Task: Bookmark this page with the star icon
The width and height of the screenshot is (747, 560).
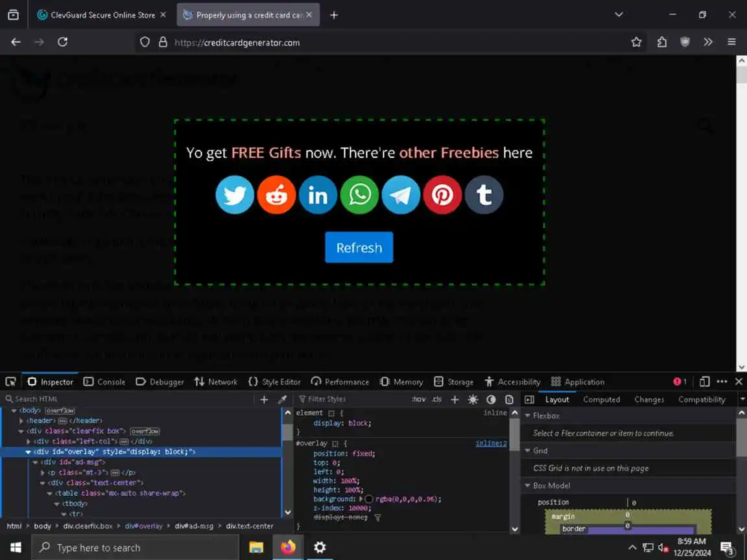Action: pyautogui.click(x=636, y=42)
